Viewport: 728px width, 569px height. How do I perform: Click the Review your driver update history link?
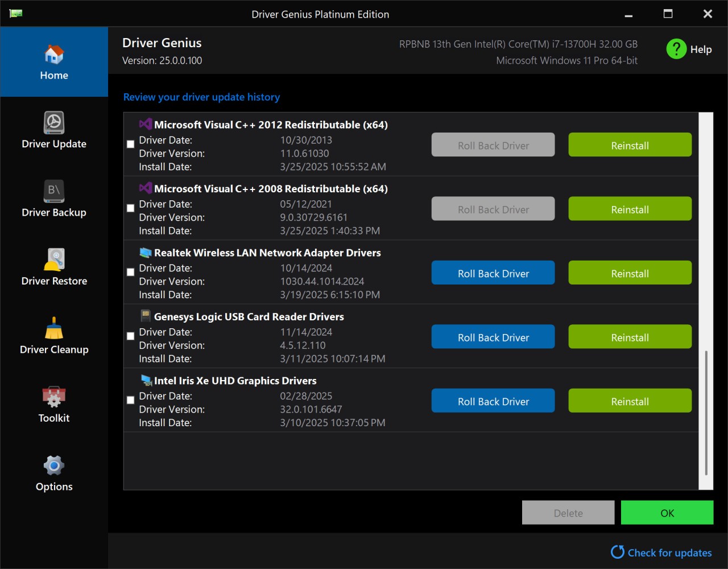[201, 97]
